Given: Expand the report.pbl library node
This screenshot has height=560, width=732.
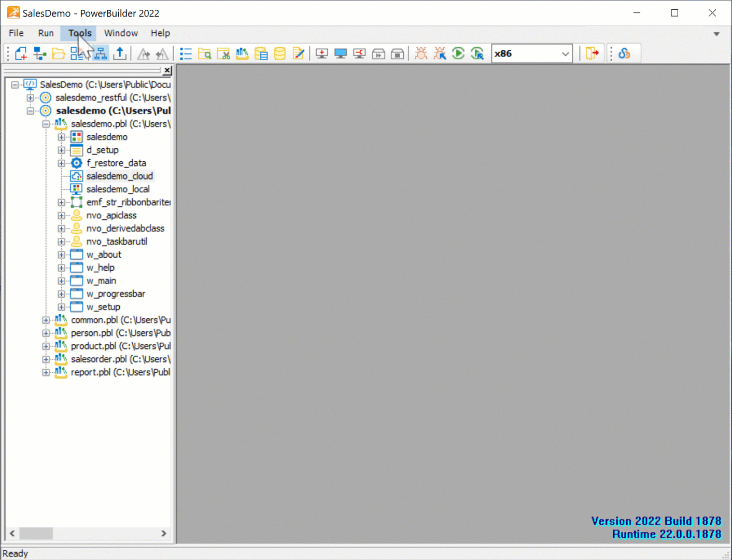Looking at the screenshot, I should tap(46, 372).
